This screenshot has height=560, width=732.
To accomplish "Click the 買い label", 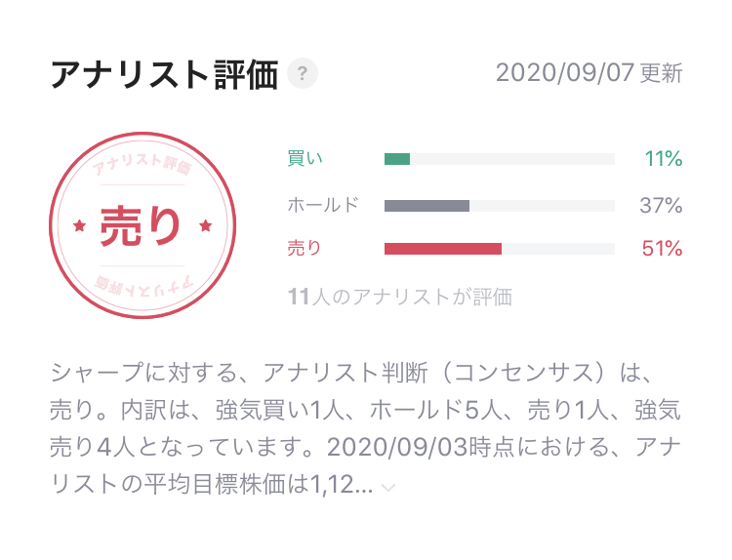I will (x=305, y=159).
